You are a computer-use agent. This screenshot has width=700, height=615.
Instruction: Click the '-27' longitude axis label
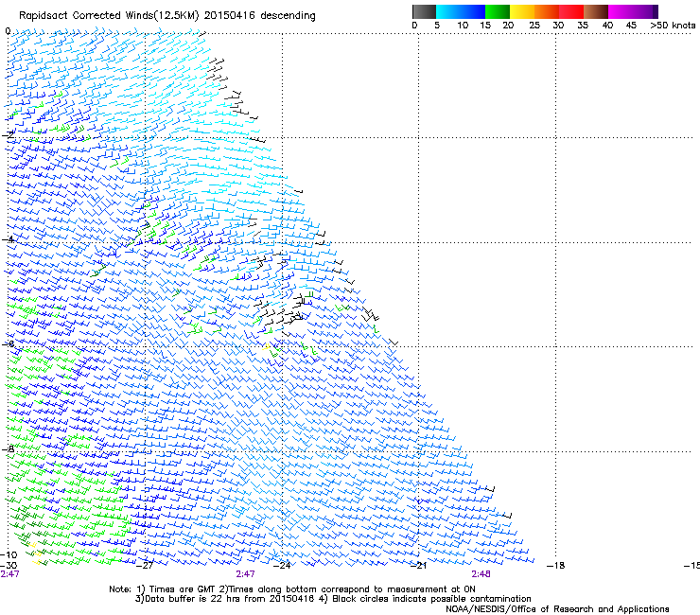point(145,566)
